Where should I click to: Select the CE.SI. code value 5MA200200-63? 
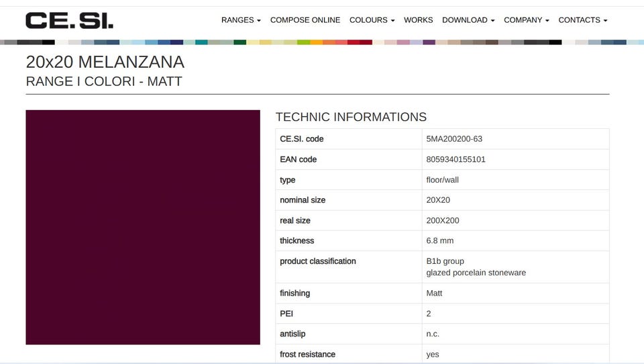click(x=454, y=139)
